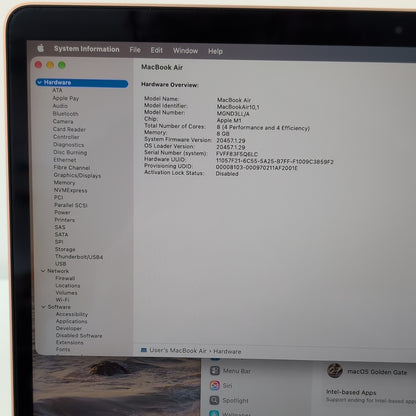Select Storage in the sidebar

[65, 249]
